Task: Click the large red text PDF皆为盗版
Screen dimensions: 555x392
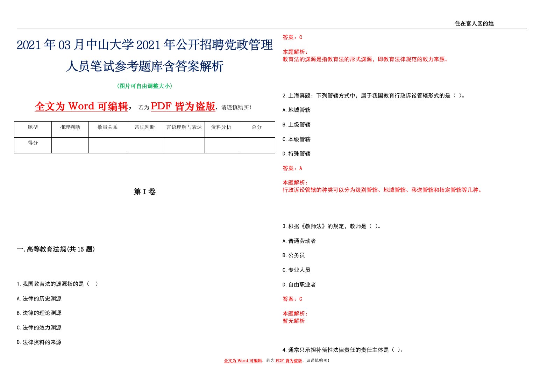Action: (183, 106)
